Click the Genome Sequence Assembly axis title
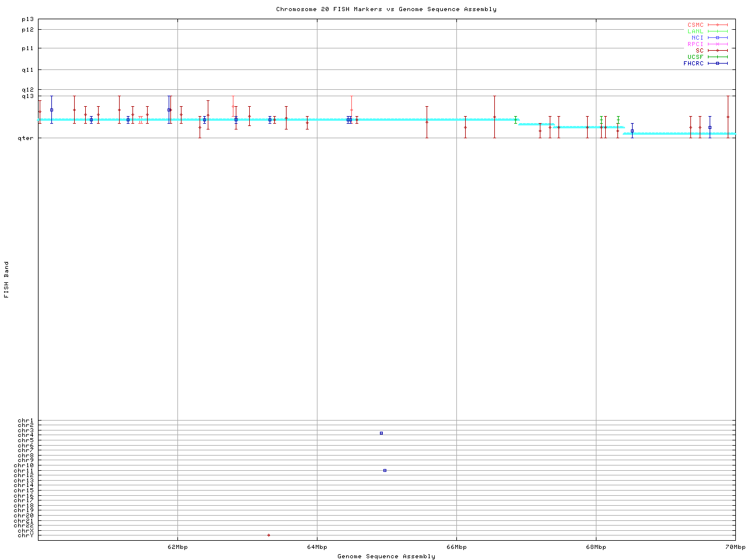The image size is (747, 560). (386, 556)
